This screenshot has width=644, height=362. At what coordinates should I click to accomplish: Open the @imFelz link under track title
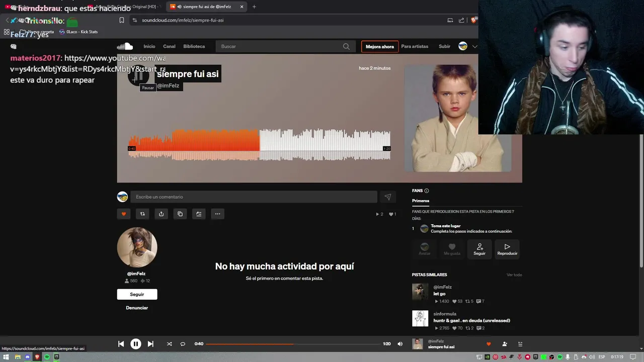[x=168, y=86]
